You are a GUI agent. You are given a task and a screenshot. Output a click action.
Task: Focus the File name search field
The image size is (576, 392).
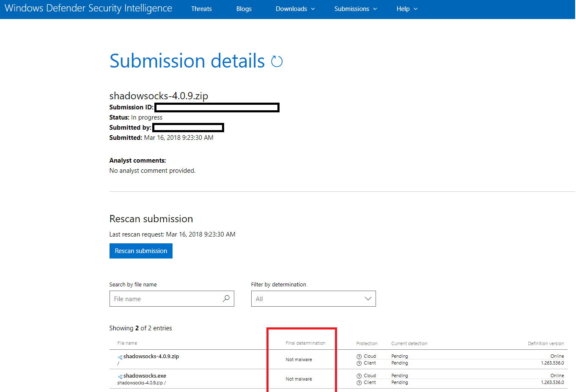[172, 299]
